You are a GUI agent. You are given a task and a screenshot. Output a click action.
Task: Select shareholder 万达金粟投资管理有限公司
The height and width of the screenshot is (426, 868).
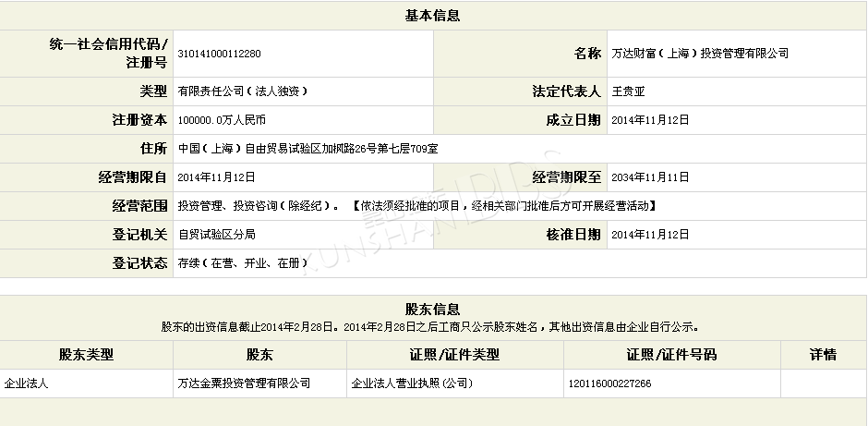point(244,383)
